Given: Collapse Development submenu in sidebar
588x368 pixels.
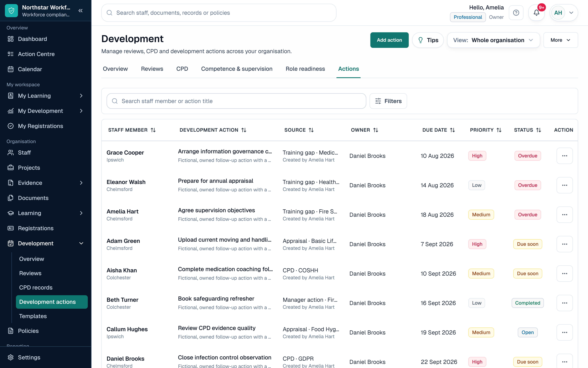Looking at the screenshot, I should [81, 243].
